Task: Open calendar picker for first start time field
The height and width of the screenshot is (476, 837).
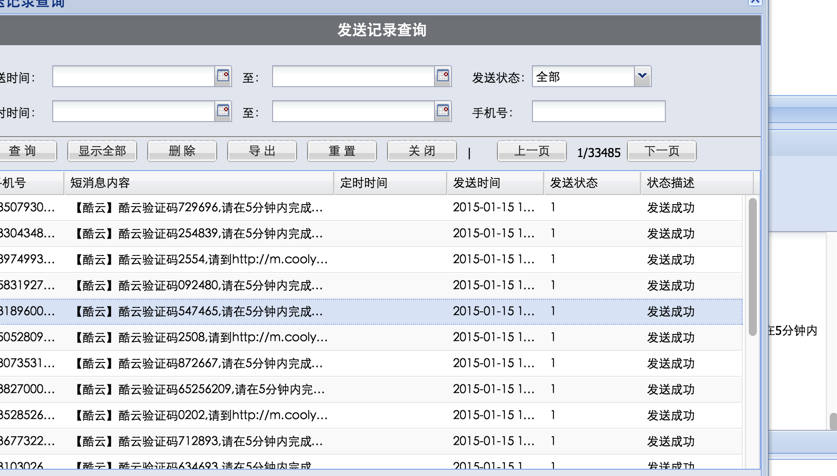Action: [x=223, y=76]
